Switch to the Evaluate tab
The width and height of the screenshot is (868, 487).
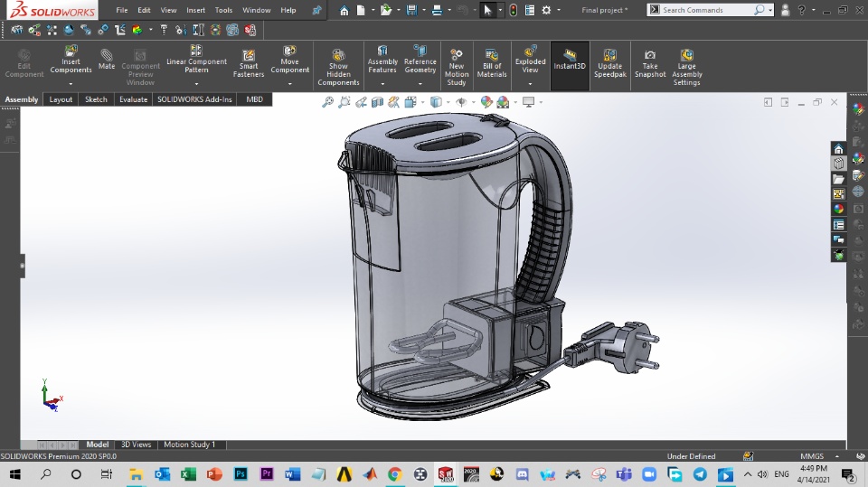[x=133, y=99]
